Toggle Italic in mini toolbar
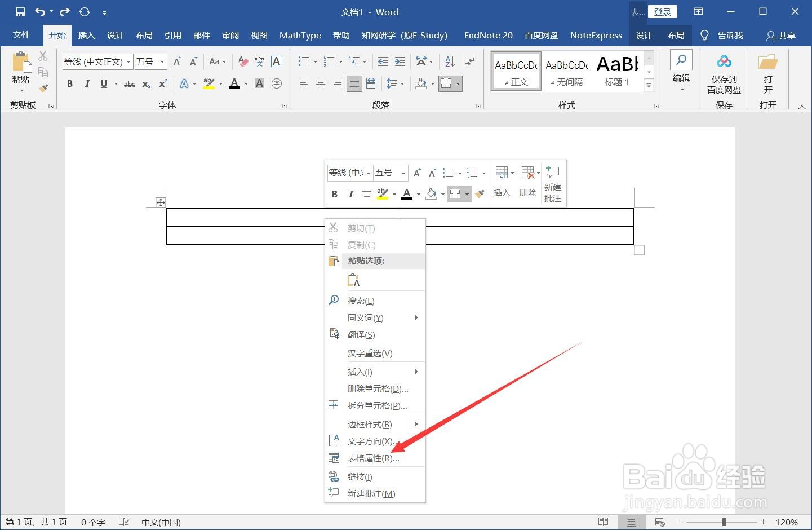The image size is (812, 530). click(350, 194)
